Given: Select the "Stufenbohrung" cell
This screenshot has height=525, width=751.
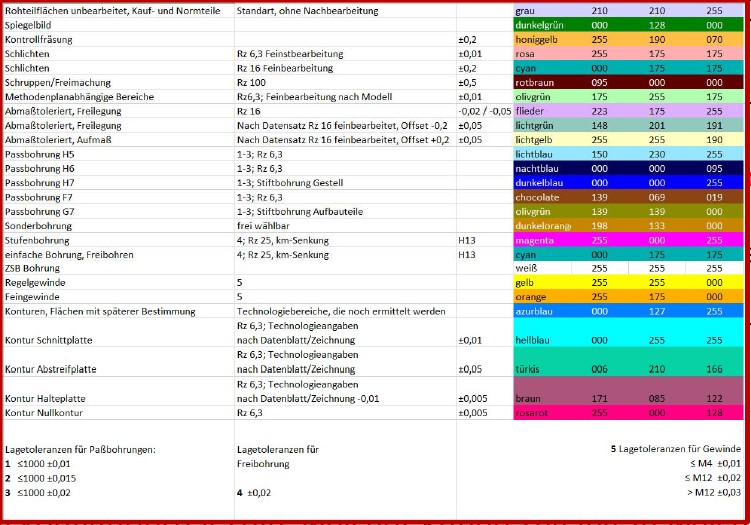Looking at the screenshot, I should [x=119, y=240].
